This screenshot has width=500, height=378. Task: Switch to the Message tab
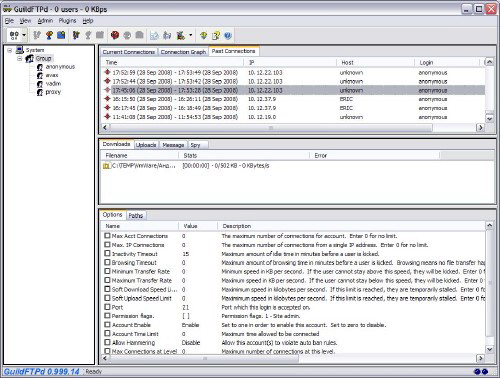173,145
